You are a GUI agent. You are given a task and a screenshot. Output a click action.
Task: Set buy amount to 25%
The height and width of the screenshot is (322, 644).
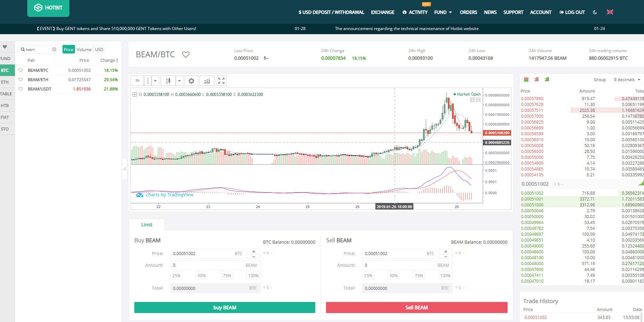(176, 276)
